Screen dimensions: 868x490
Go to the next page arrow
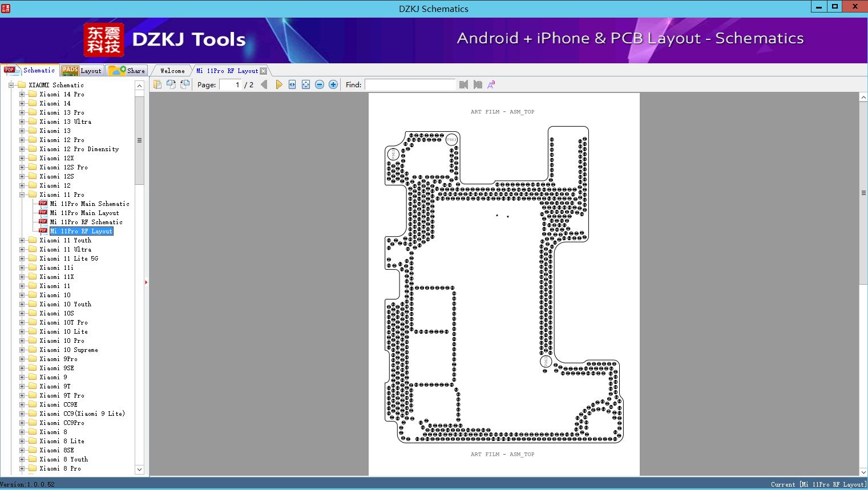(278, 84)
